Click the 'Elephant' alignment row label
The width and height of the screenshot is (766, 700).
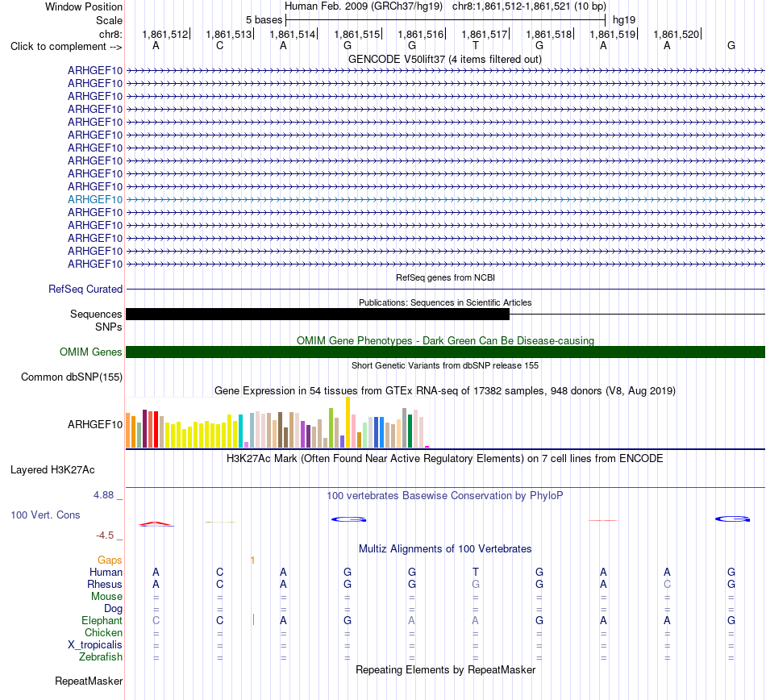pyautogui.click(x=102, y=620)
